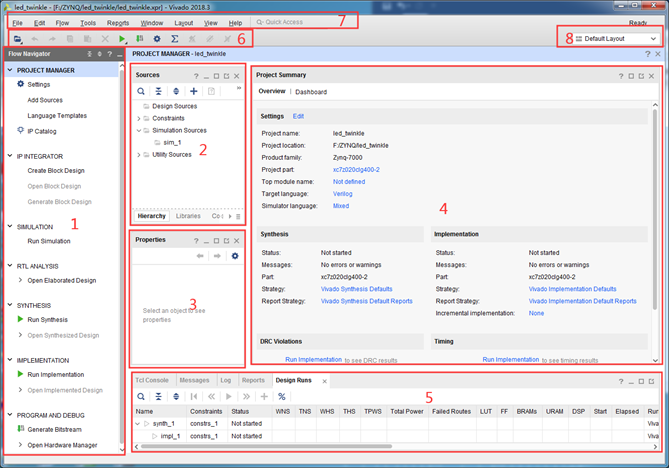Screen dimensions: 669x468
Task: Click the Sigma report icon in toolbar
Action: point(175,39)
